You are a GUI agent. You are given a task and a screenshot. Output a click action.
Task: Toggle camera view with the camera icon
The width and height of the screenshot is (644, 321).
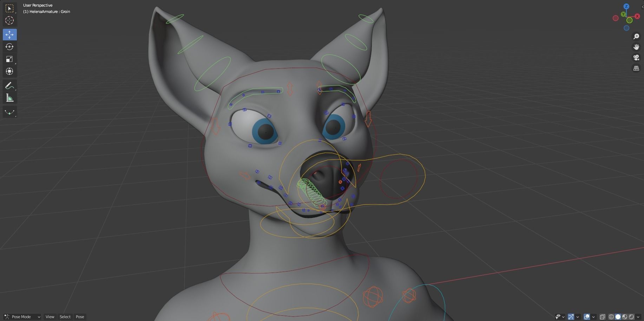636,58
